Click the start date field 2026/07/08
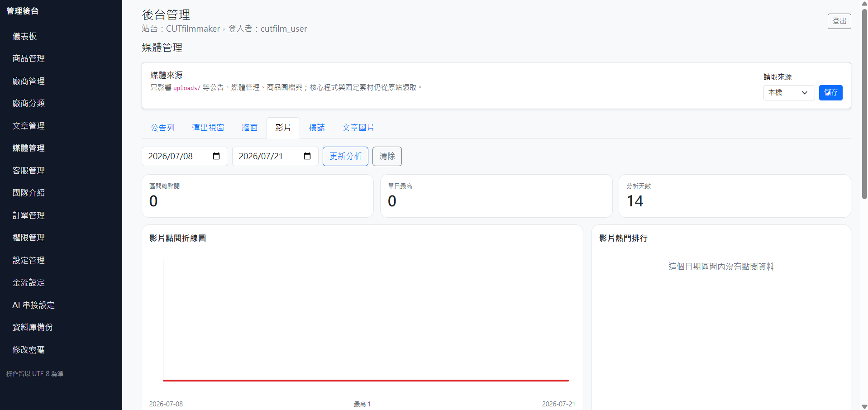The height and width of the screenshot is (410, 868). pyautogui.click(x=185, y=156)
